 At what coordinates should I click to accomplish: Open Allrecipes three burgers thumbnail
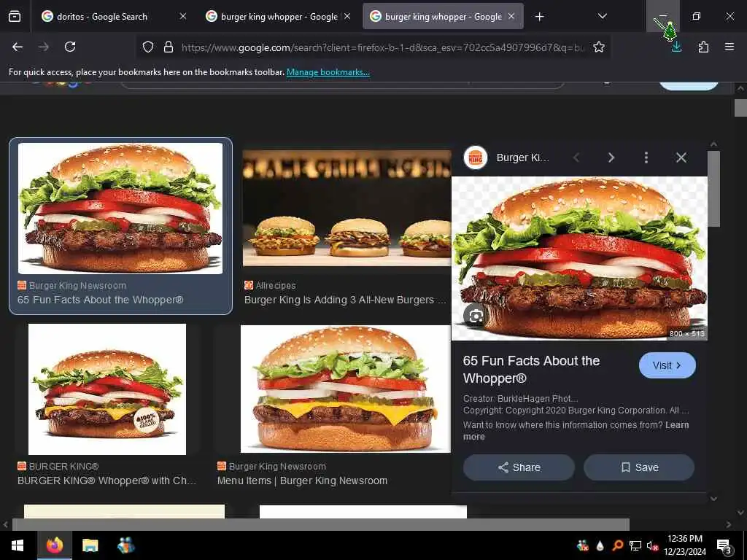pos(347,208)
